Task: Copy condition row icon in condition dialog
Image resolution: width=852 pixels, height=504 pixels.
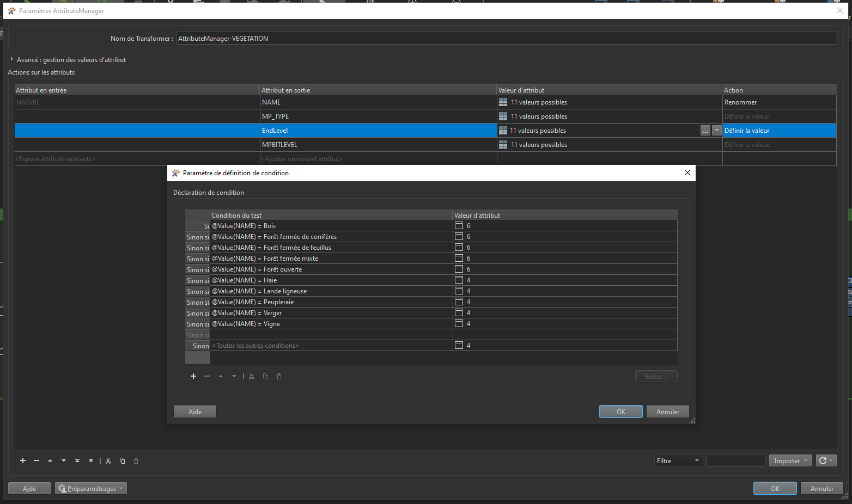Action: coord(266,376)
